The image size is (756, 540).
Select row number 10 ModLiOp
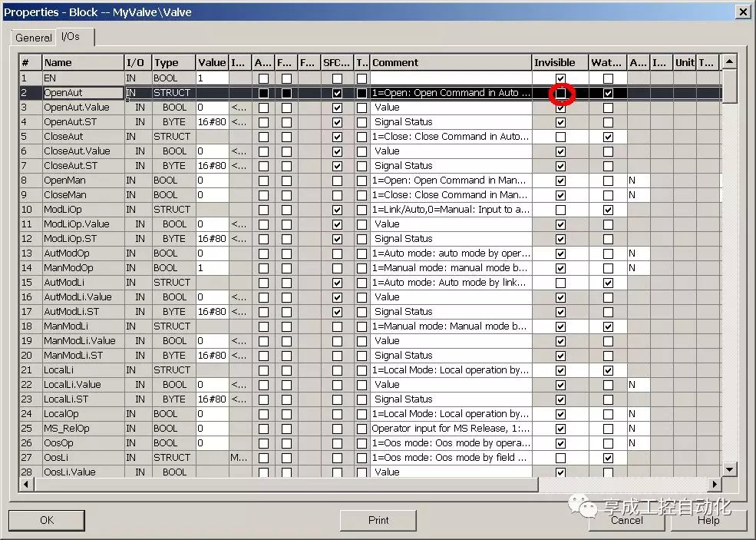pyautogui.click(x=30, y=210)
